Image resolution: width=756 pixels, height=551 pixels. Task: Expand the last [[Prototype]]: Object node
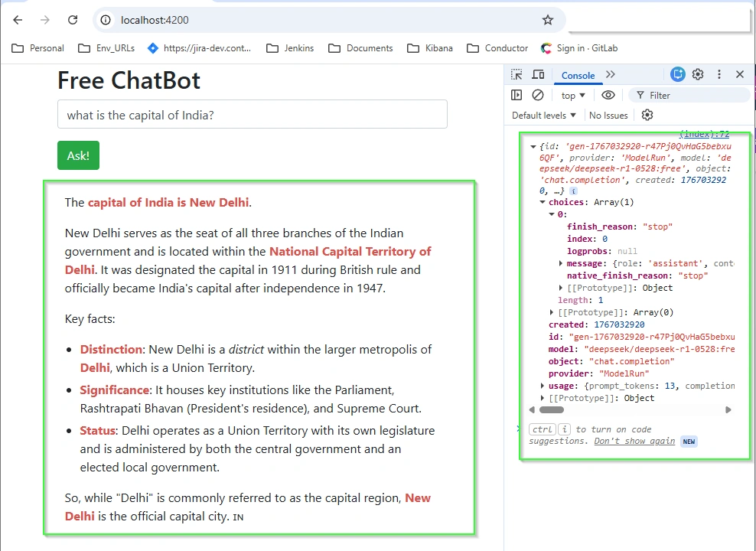(x=543, y=398)
